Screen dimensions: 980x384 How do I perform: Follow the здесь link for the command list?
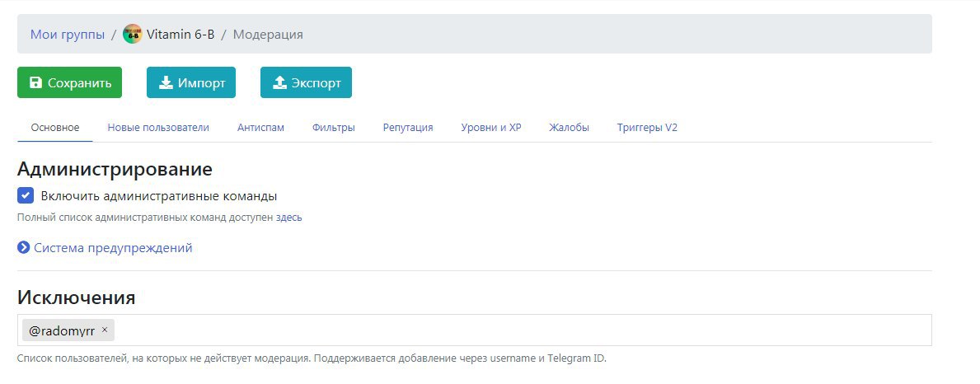[x=288, y=218]
